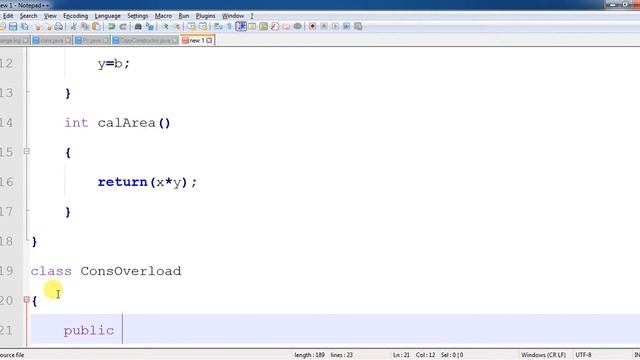
Task: Click the Save file toolbar icon
Action: pos(13,27)
